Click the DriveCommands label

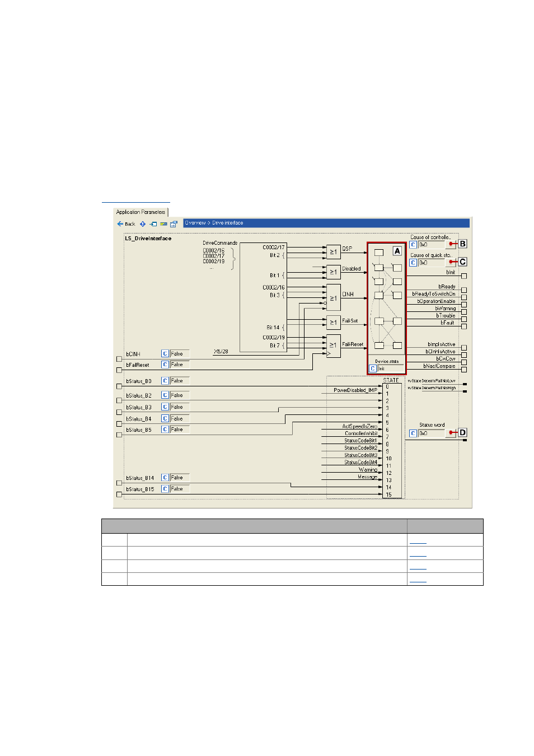pyautogui.click(x=220, y=243)
